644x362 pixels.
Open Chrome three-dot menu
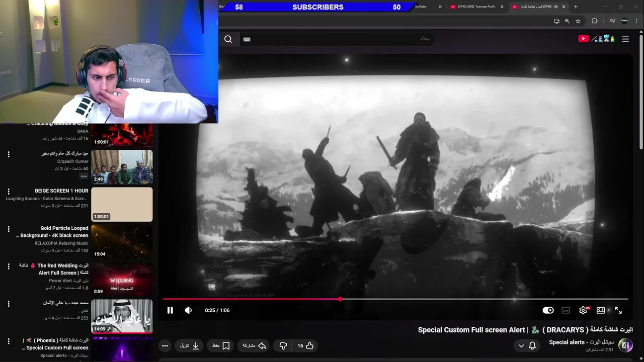[x=636, y=21]
